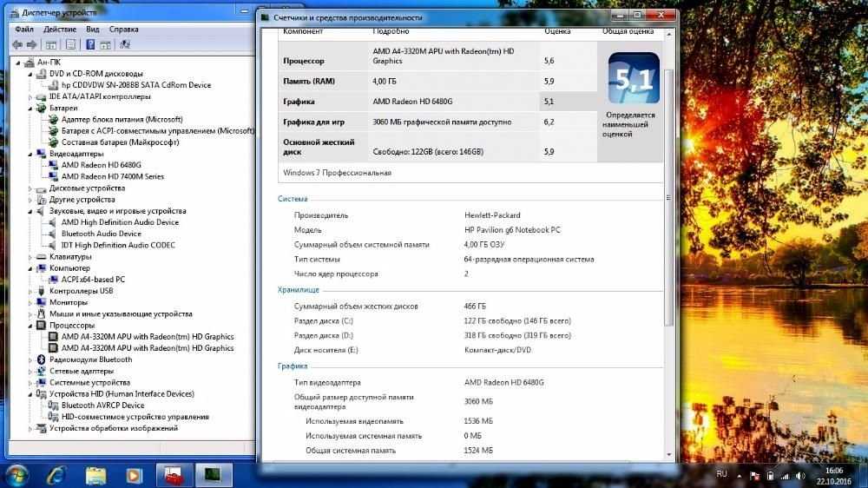Image resolution: width=868 pixels, height=488 pixels.
Task: Open the Файл menu
Action: tap(24, 30)
